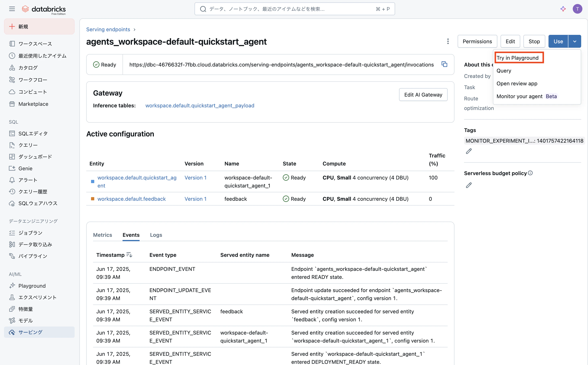Click the ENDPOINT_EVENT event type cell

172,269
